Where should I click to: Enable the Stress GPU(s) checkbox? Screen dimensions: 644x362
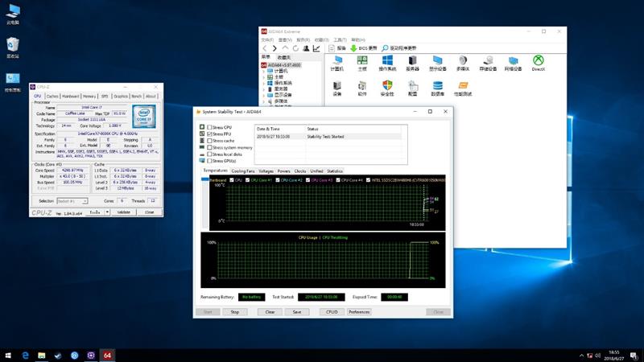click(209, 161)
